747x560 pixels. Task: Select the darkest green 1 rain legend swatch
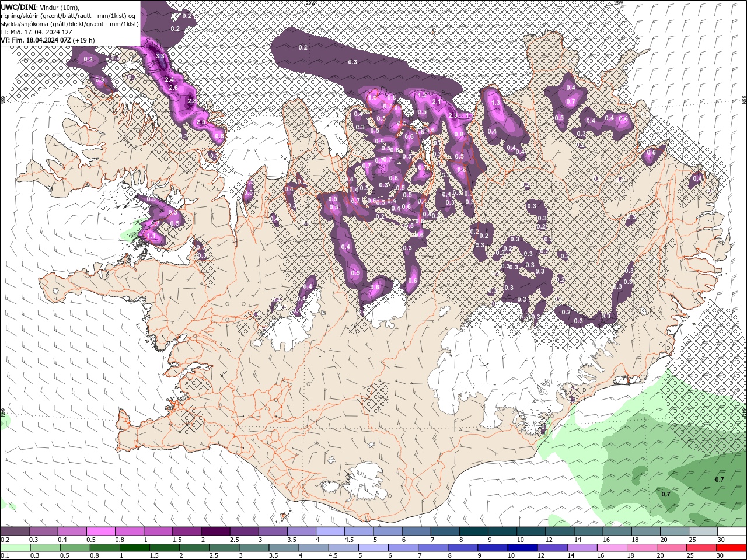click(134, 548)
